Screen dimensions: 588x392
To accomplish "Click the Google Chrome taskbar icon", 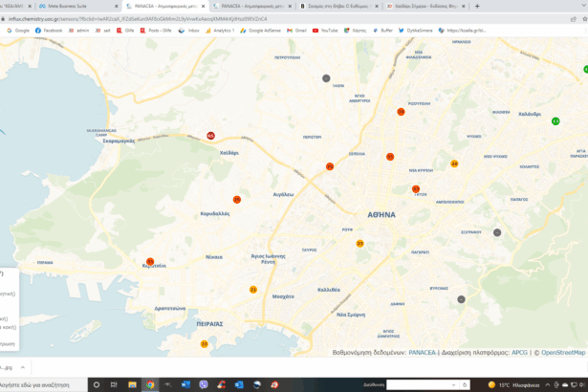I will coord(150,384).
